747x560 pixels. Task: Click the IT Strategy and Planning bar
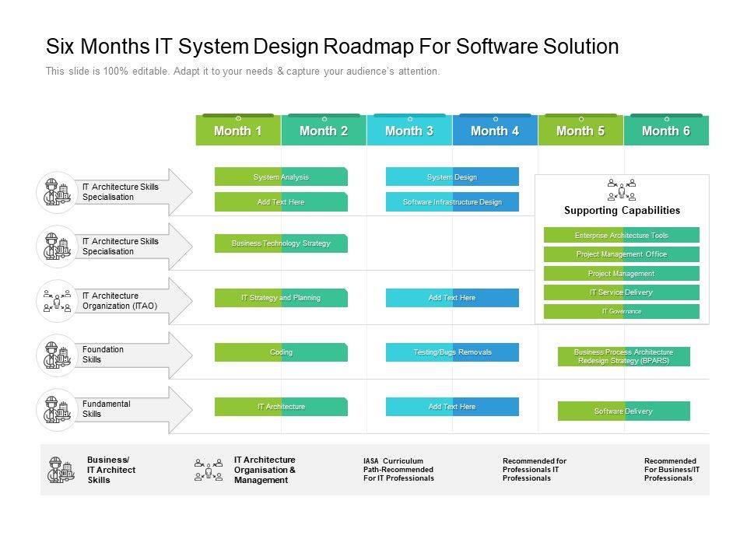[281, 298]
